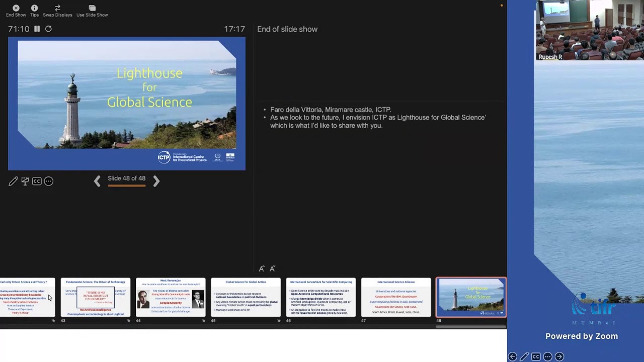644x362 pixels.
Task: Open the Tips info icon
Action: (x=34, y=11)
